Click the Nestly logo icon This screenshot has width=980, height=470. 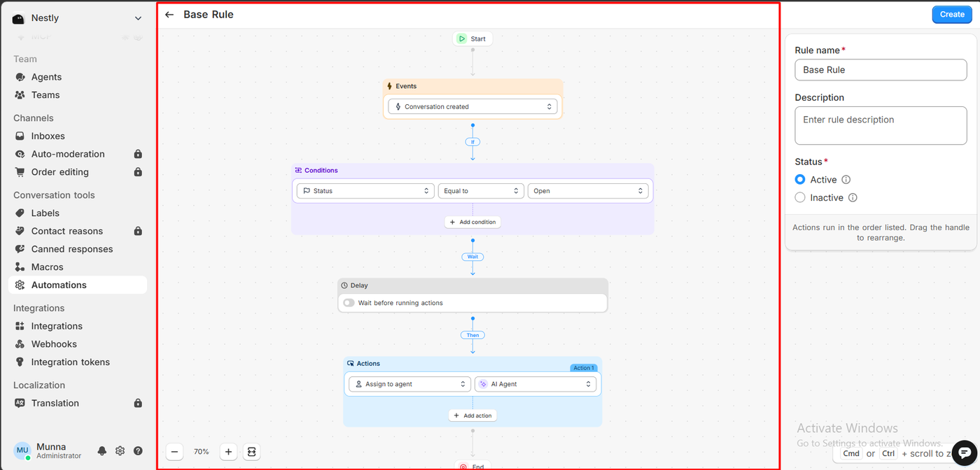[19, 18]
